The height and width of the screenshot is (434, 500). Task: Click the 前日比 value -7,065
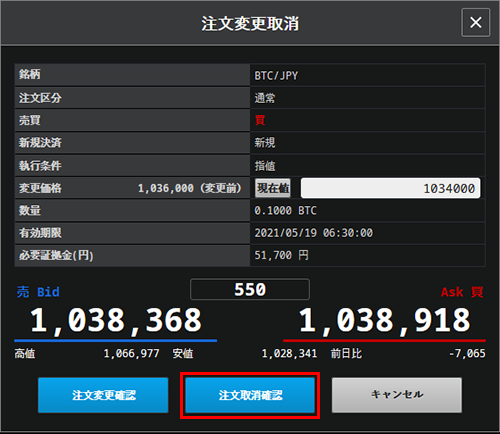(467, 353)
